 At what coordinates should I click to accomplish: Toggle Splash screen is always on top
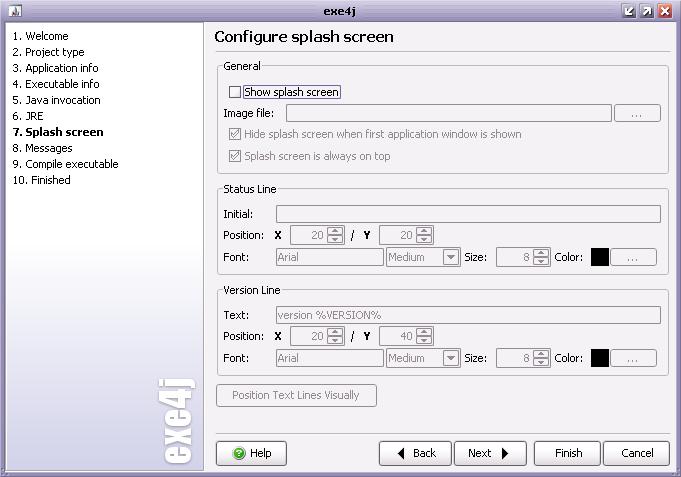tap(235, 156)
